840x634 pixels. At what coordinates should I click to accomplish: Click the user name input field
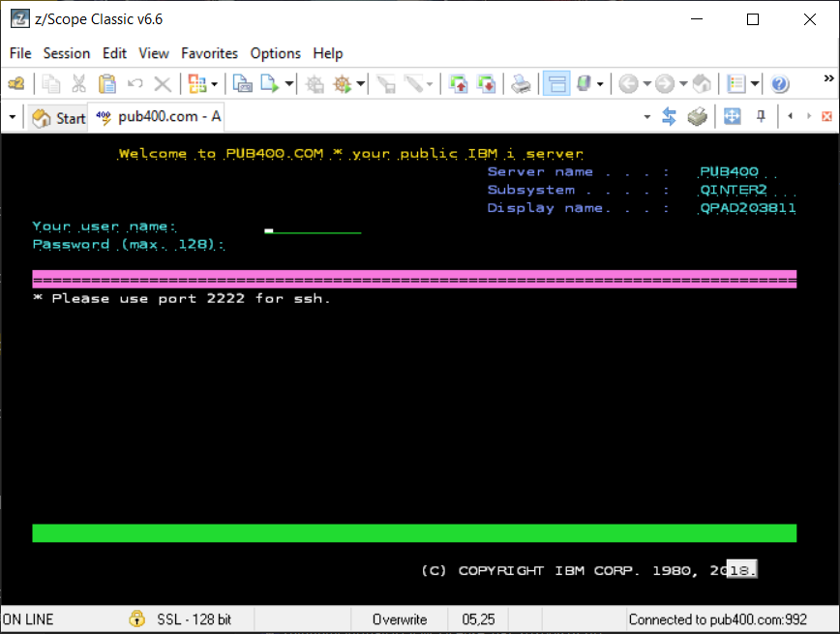pyautogui.click(x=313, y=227)
